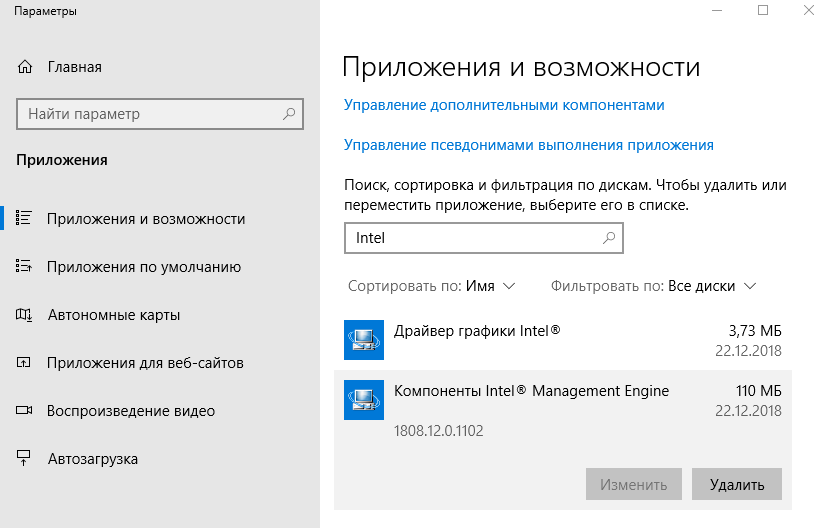
Task: Click the disabled Изменить button
Action: pyautogui.click(x=634, y=484)
